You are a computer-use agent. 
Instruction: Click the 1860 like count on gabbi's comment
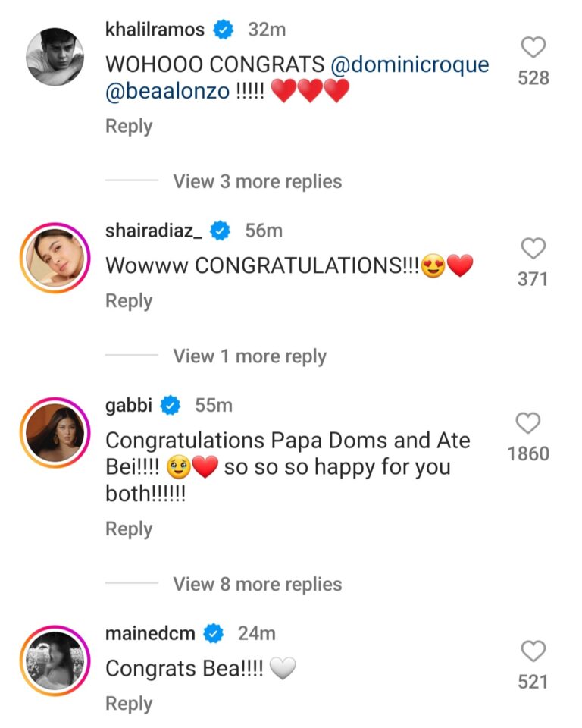[x=528, y=453]
